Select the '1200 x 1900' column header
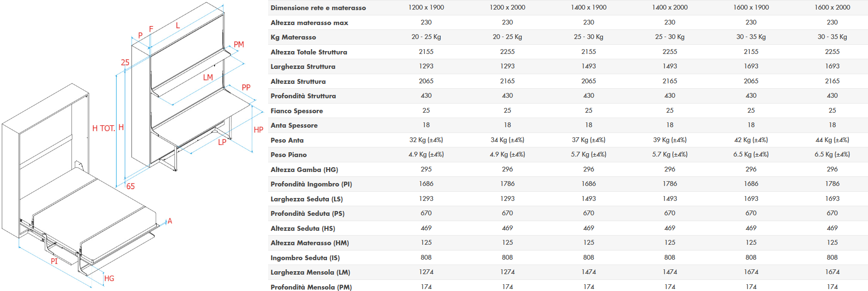Image resolution: width=868 pixels, height=291 pixels. [x=426, y=8]
